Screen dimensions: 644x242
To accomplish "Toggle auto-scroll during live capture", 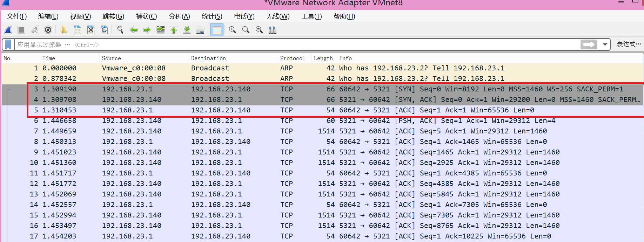I will (x=200, y=30).
